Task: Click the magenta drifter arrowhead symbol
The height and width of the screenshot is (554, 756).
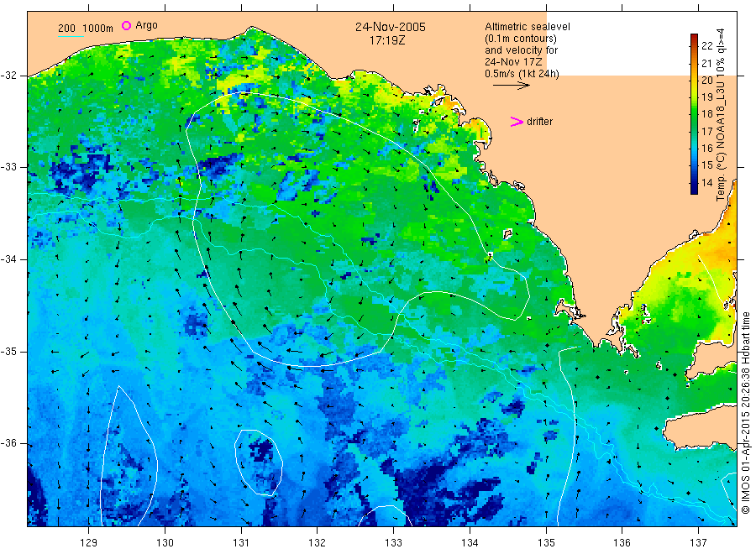Action: pyautogui.click(x=517, y=122)
